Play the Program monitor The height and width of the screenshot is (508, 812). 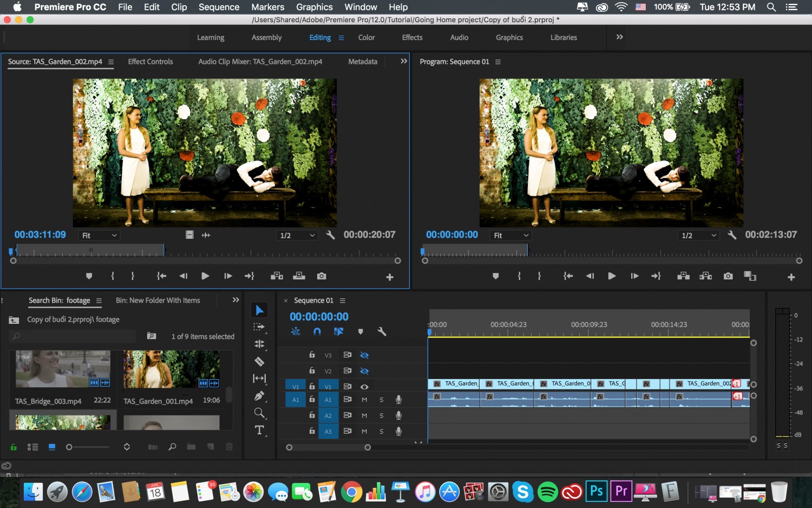(x=612, y=276)
